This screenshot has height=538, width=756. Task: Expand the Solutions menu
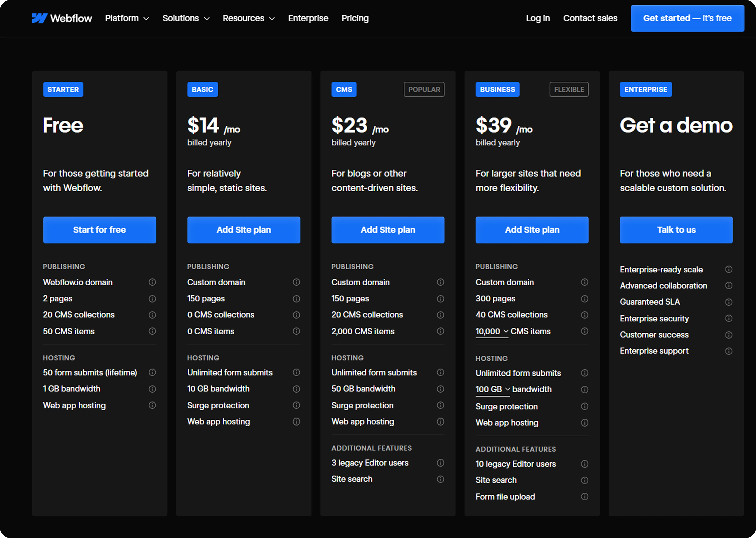tap(186, 18)
